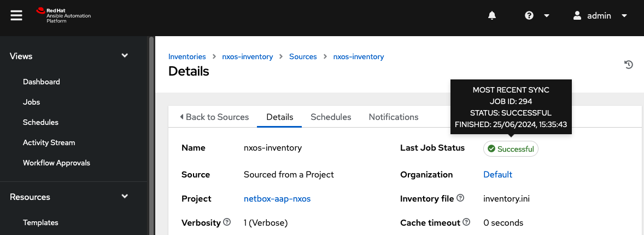644x235 pixels.
Task: Click the Inventory file help icon
Action: pyautogui.click(x=460, y=198)
